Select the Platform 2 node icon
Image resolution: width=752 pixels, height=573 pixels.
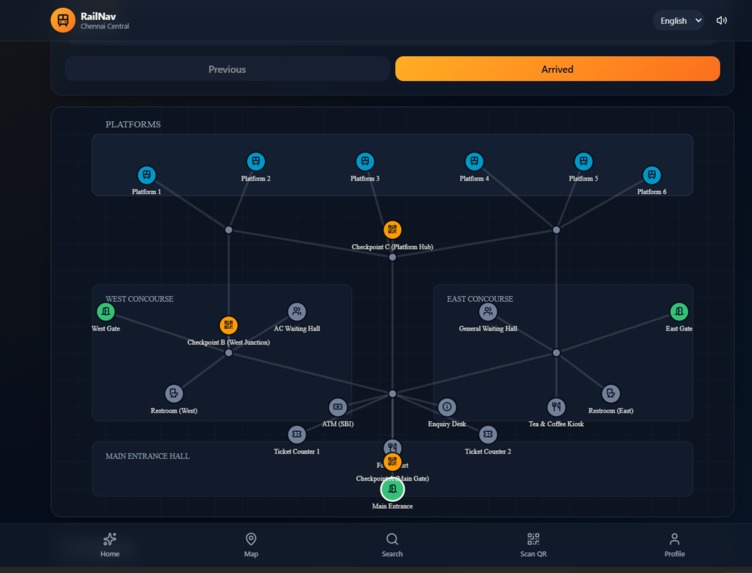click(x=256, y=162)
